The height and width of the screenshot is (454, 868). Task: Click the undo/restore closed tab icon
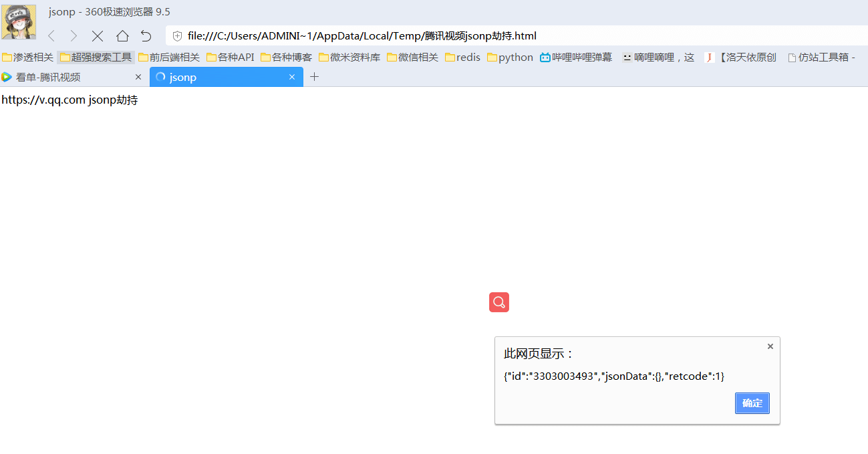[x=146, y=36]
